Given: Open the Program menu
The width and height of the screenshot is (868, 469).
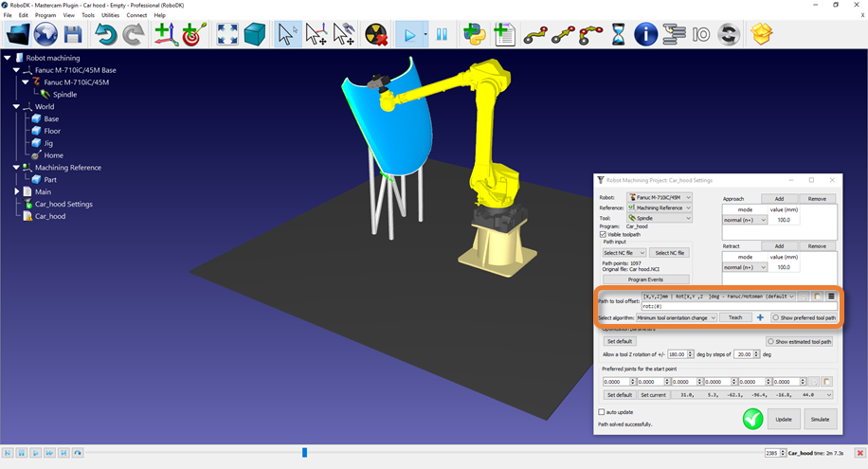Looking at the screenshot, I should [45, 15].
